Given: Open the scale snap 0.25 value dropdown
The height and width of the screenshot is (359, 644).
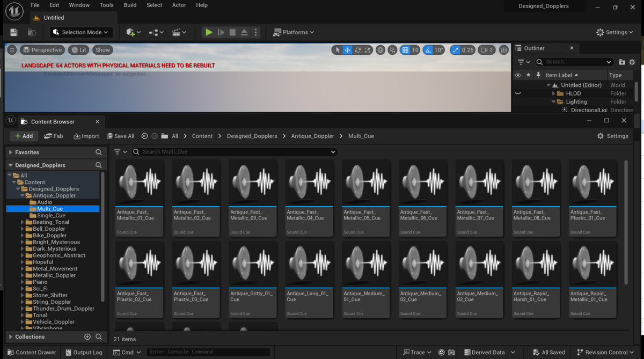Looking at the screenshot, I should [468, 50].
